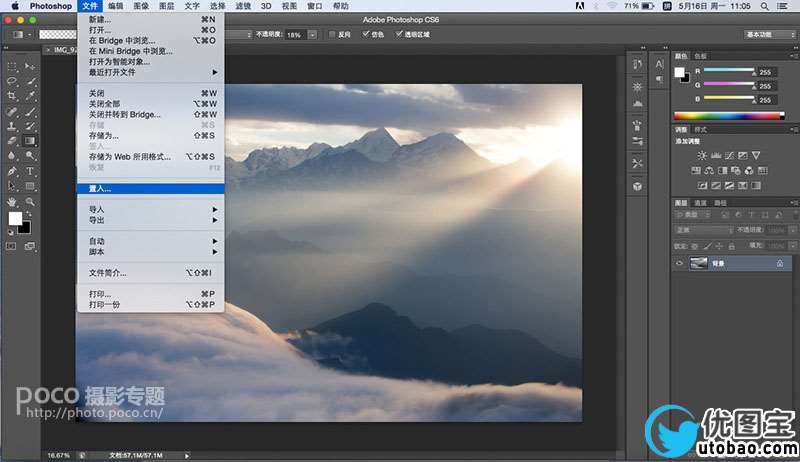This screenshot has width=800, height=462.
Task: Expand the 导入 submenu
Action: pos(151,210)
